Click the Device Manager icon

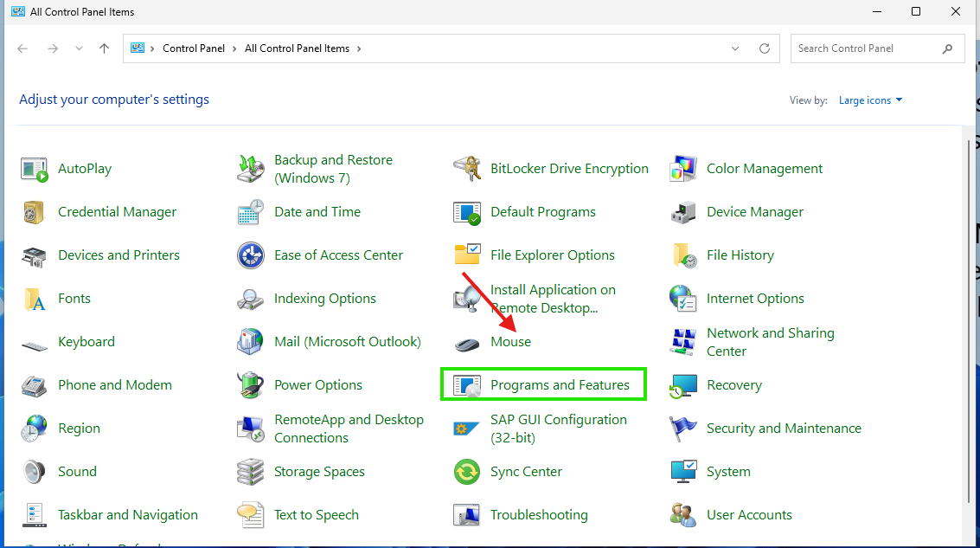click(683, 213)
